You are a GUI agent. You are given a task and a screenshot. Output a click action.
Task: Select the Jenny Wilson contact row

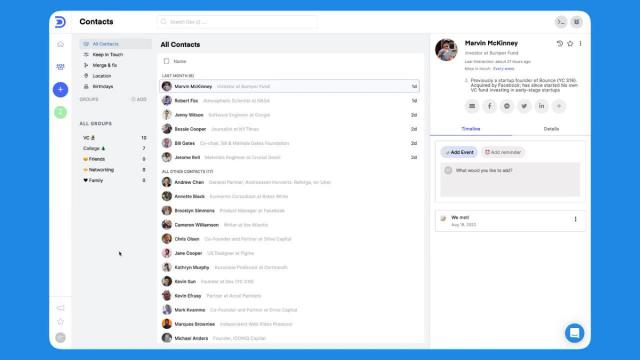[x=289, y=115]
